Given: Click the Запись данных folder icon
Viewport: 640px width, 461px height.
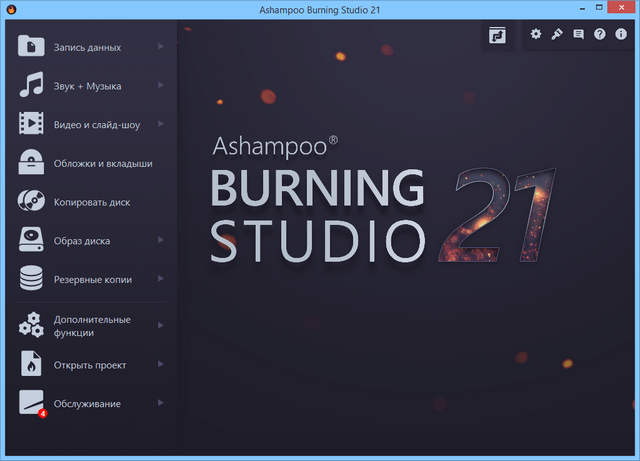Looking at the screenshot, I should [31, 47].
